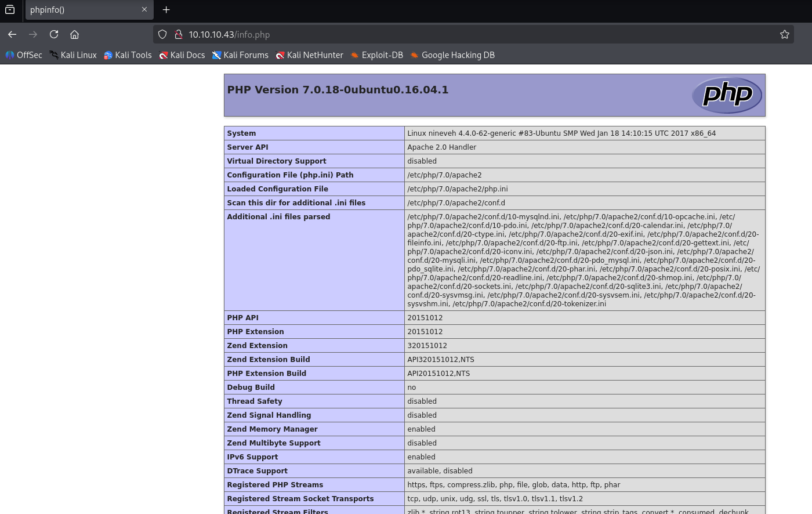Open the Kali Docs bookmark
This screenshot has height=514, width=812.
tap(182, 55)
